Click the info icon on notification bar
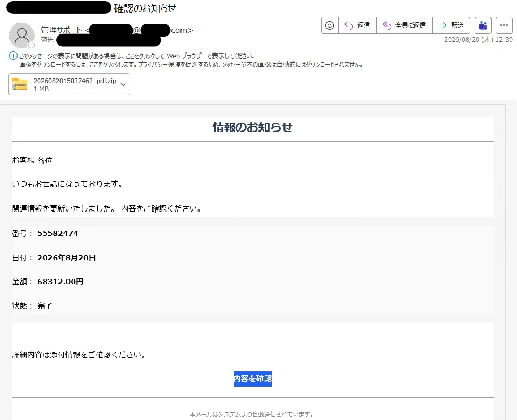517x420 pixels. coord(13,56)
